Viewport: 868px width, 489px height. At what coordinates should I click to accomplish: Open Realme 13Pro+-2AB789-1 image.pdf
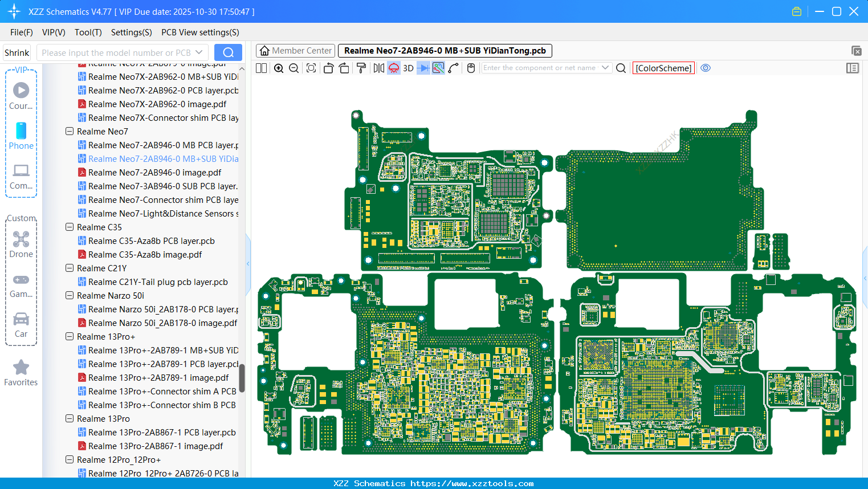[x=153, y=377]
